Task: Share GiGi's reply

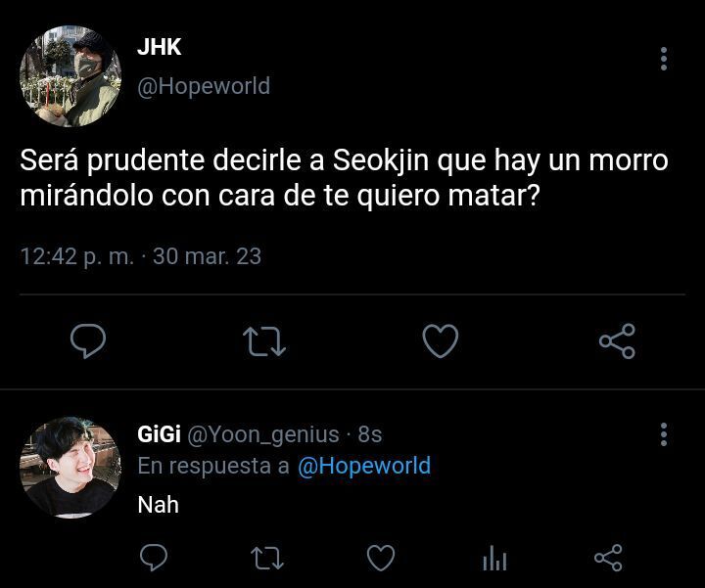Action: [x=608, y=558]
